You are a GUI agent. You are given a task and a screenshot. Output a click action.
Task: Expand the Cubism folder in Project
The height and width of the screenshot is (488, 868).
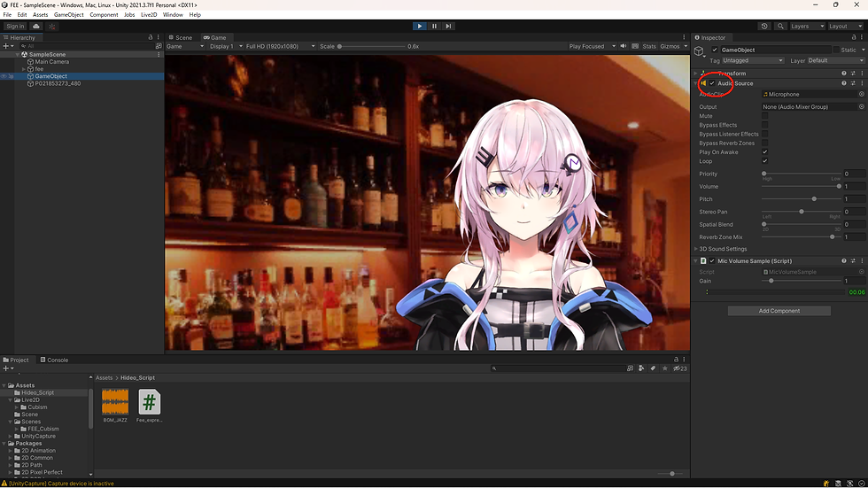[17, 407]
